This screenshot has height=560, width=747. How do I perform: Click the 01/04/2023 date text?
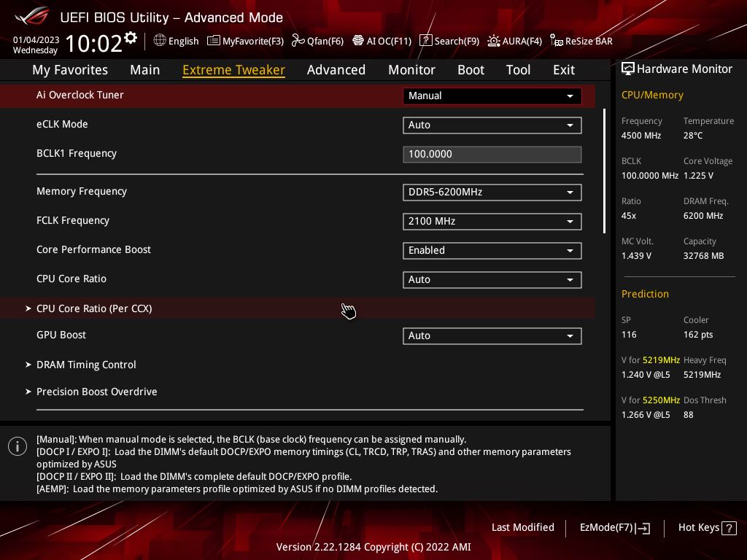[x=36, y=40]
